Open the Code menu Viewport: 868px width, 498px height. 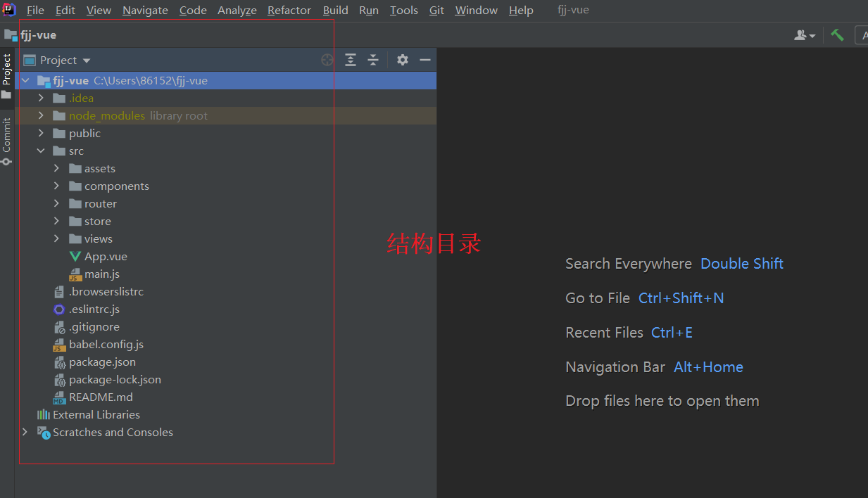[193, 11]
